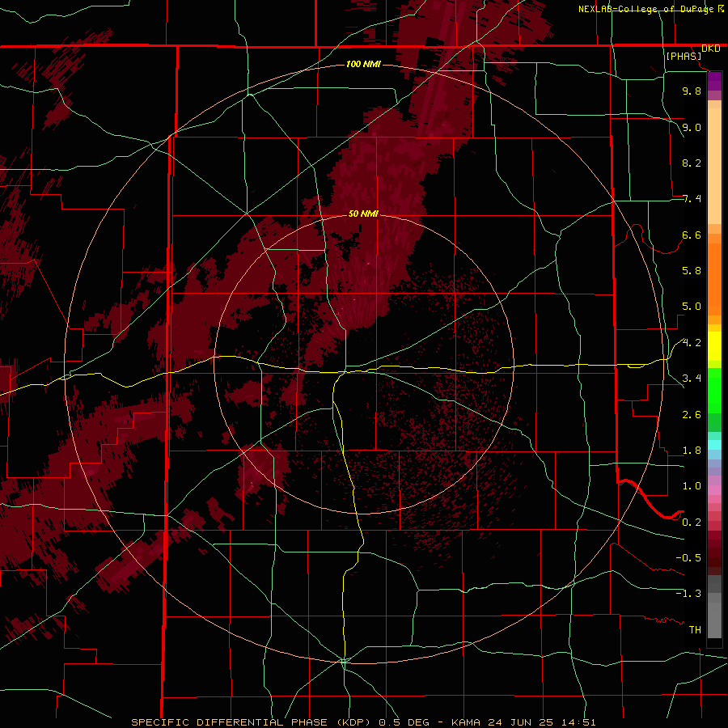The image size is (728, 728).
Task: Click the 9.0 legend value
Action: point(692,127)
